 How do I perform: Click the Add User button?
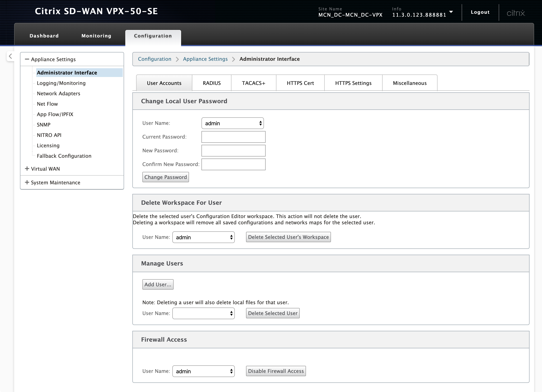click(x=158, y=284)
